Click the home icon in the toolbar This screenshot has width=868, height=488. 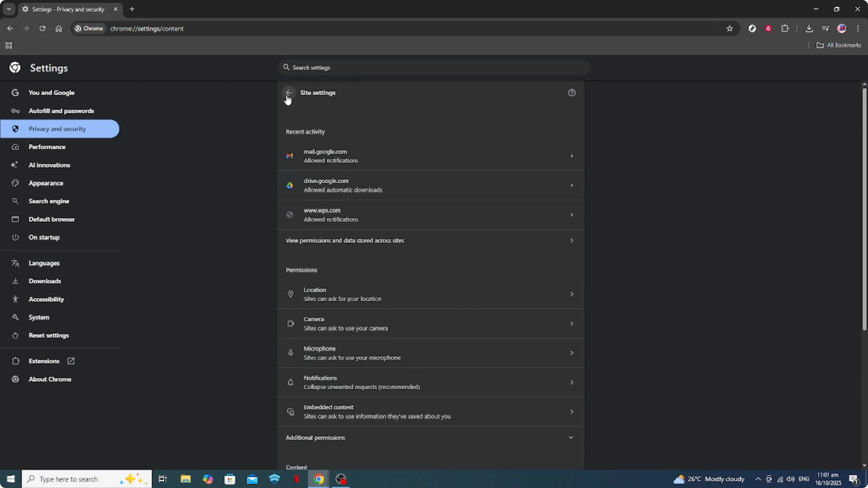(x=59, y=29)
